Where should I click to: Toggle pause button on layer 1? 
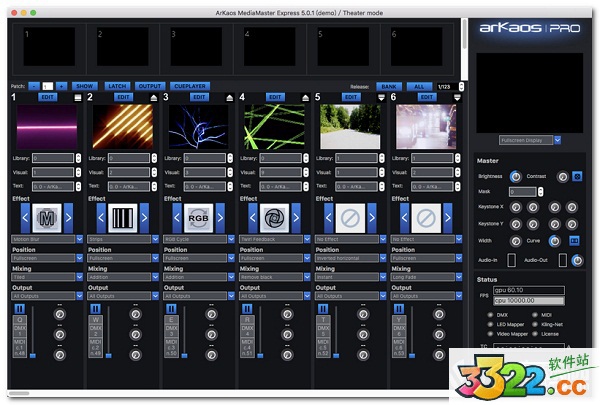(20, 309)
